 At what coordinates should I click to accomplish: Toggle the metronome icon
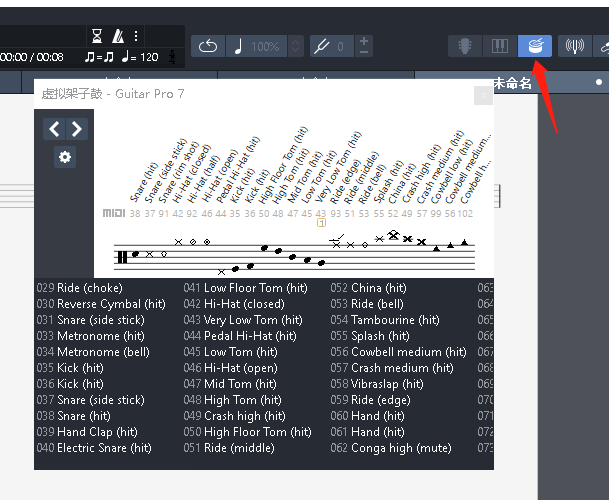[118, 36]
